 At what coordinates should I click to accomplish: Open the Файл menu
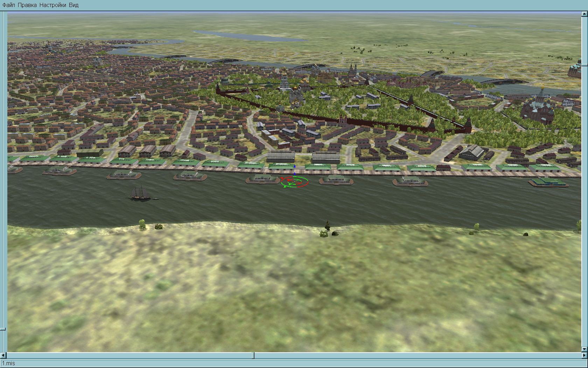click(9, 5)
